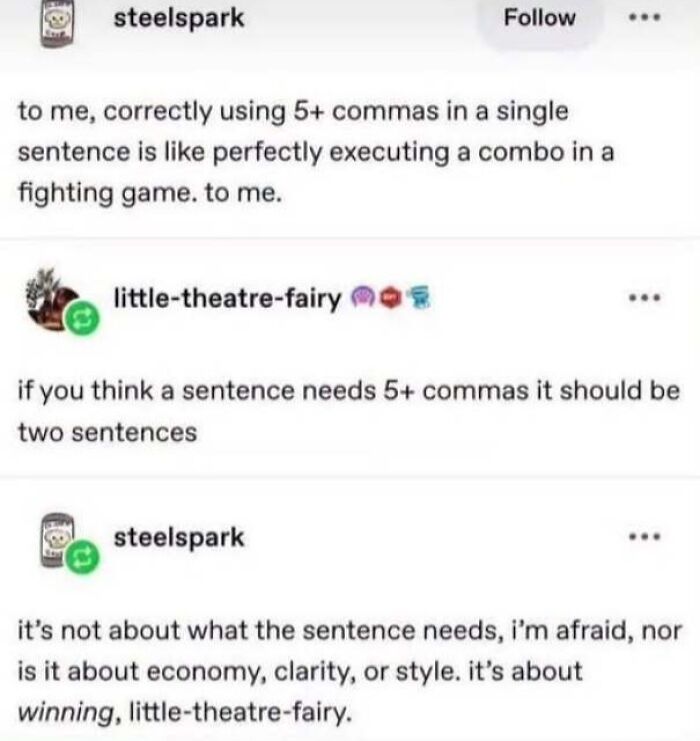Click the steelspark username on the last reblog
Screen dimensions: 700x741
[179, 538]
